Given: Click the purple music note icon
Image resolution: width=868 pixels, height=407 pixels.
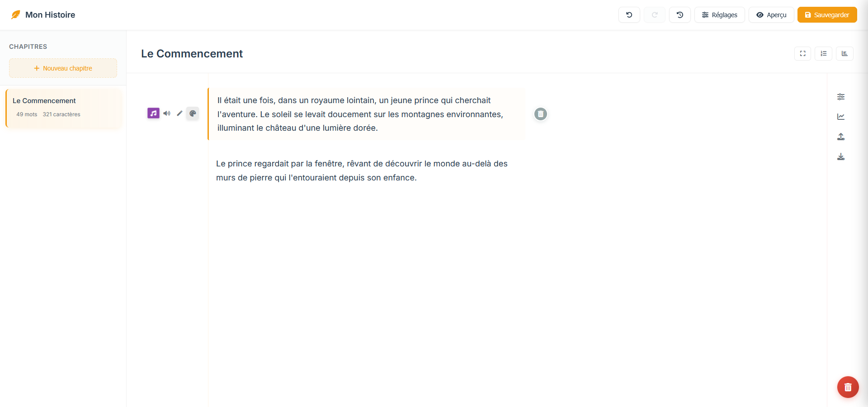Looking at the screenshot, I should click(153, 113).
